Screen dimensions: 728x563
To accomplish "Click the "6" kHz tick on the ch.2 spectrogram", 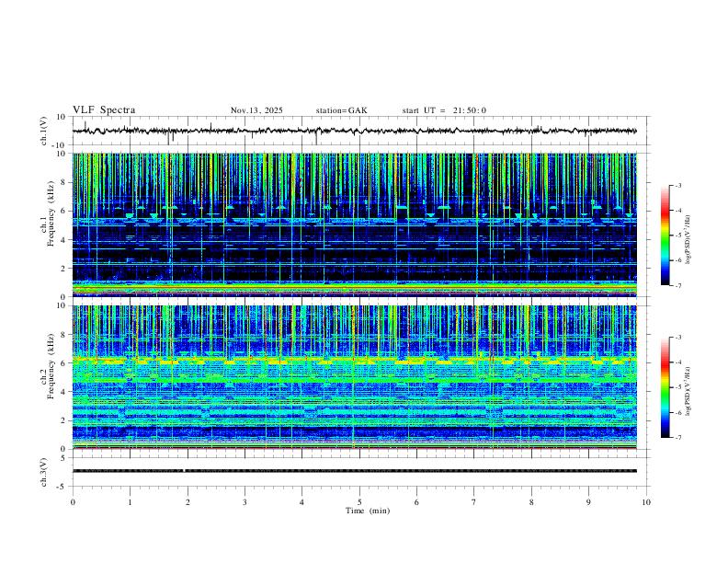I will tap(64, 363).
